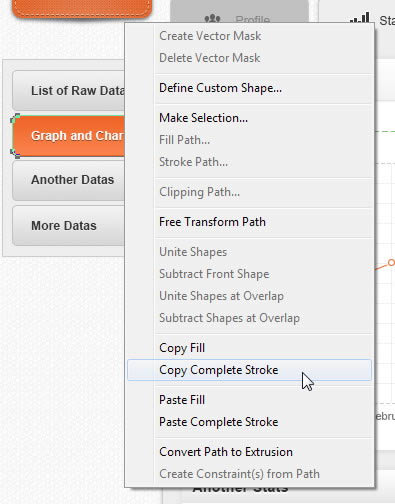
Task: Open Define Custom Shape dialog
Action: [249, 88]
